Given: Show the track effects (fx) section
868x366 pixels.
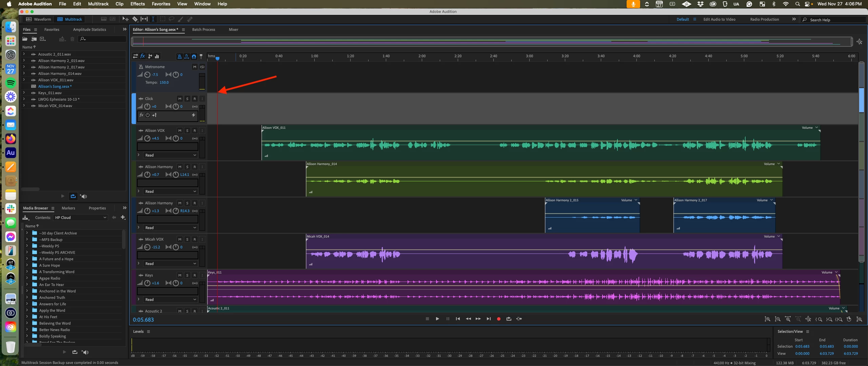Looking at the screenshot, I should click(143, 56).
